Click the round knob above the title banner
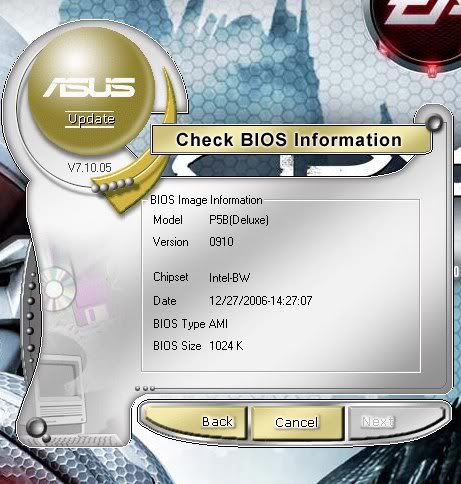Image resolution: width=461 pixels, height=484 pixels. pyautogui.click(x=435, y=123)
